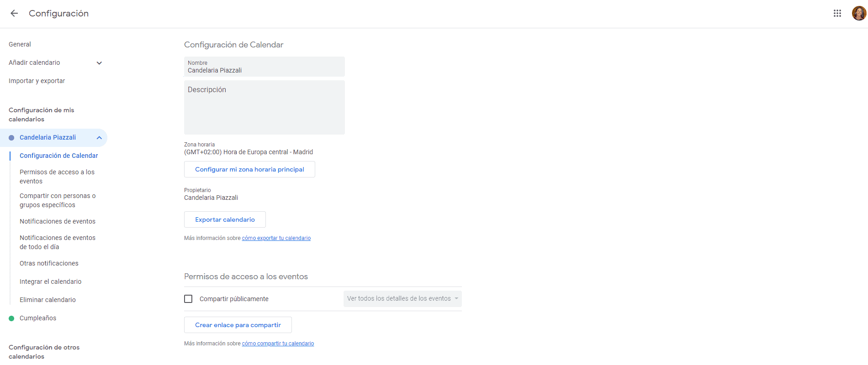This screenshot has width=868, height=365.
Task: Open the Google apps grid
Action: click(x=837, y=13)
